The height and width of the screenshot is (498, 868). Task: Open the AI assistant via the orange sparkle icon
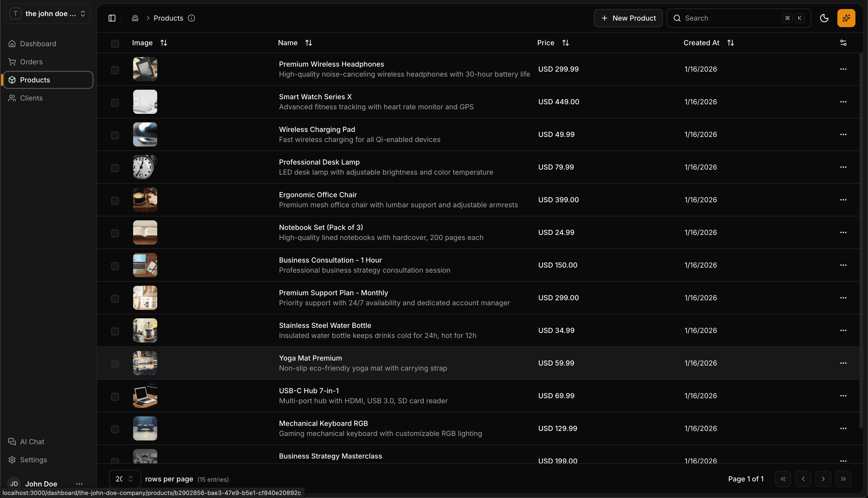[x=846, y=18]
